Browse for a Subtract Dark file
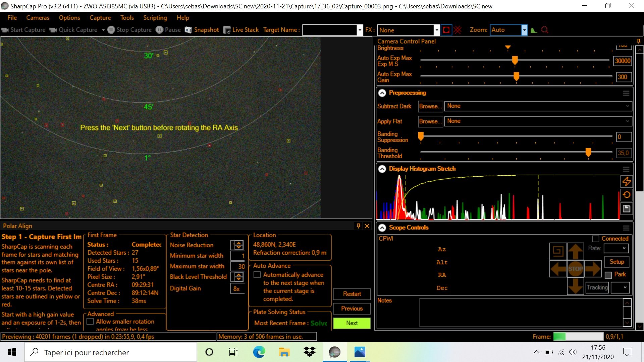The width and height of the screenshot is (644, 362). pyautogui.click(x=431, y=106)
